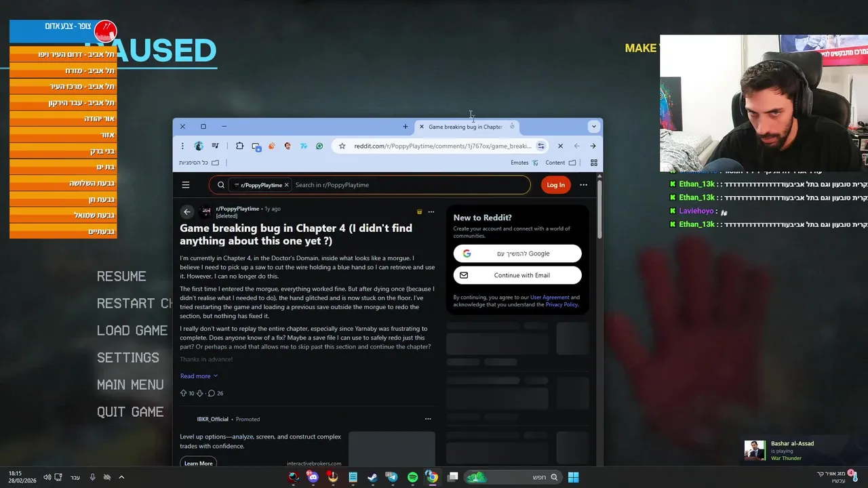Choose MAIN MENU in the pause menu

click(x=130, y=385)
